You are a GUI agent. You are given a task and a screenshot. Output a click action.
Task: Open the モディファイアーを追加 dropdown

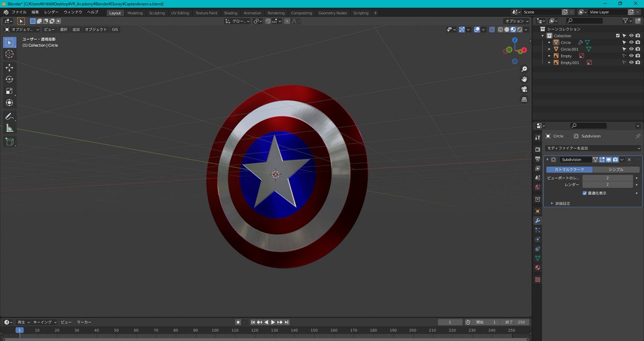[592, 148]
